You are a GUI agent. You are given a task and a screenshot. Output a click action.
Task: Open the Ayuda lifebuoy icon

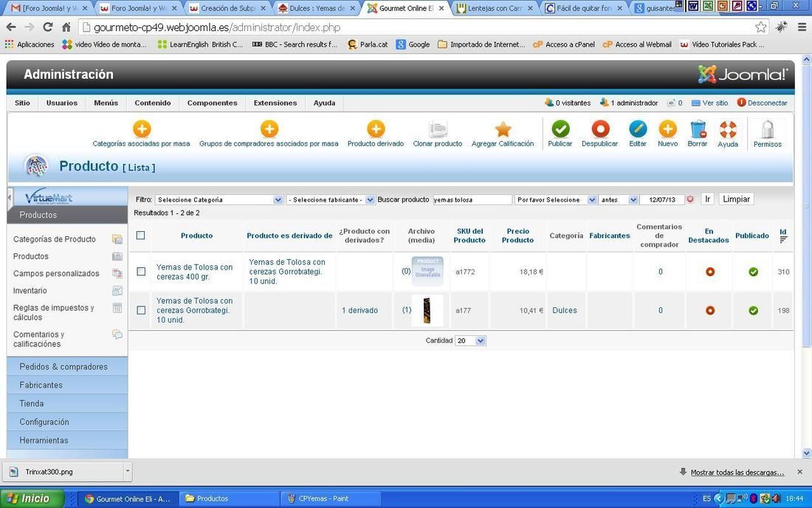728,129
